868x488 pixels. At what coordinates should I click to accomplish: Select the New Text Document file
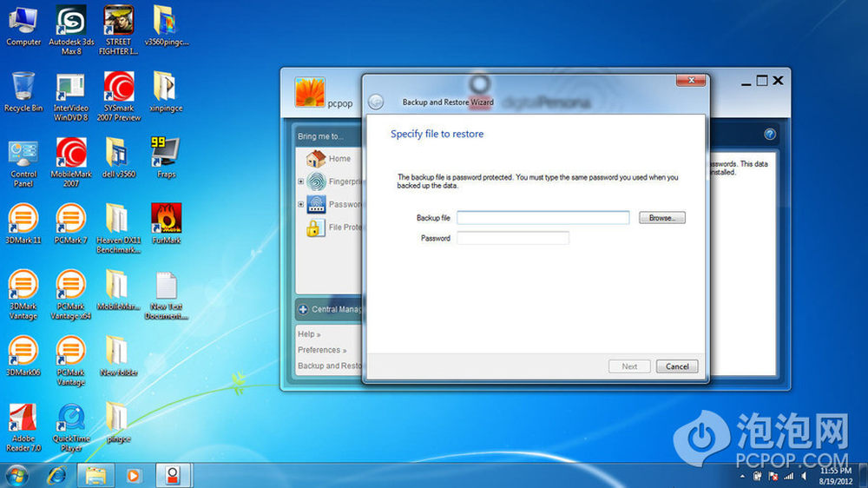pyautogui.click(x=166, y=295)
